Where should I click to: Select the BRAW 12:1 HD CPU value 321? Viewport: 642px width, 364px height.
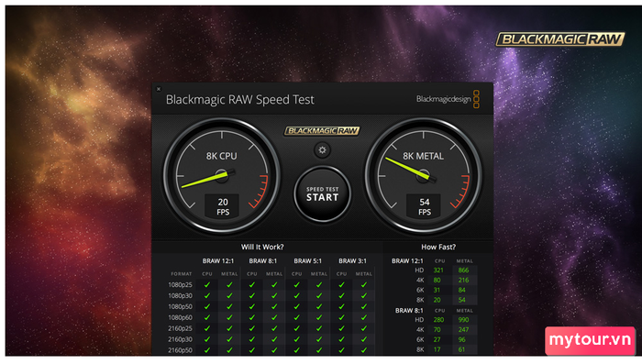point(438,270)
